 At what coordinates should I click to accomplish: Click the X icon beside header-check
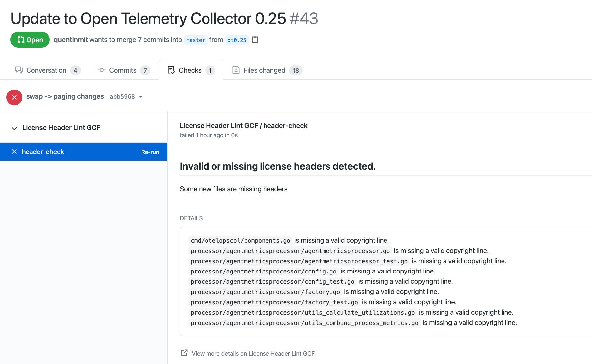point(14,152)
